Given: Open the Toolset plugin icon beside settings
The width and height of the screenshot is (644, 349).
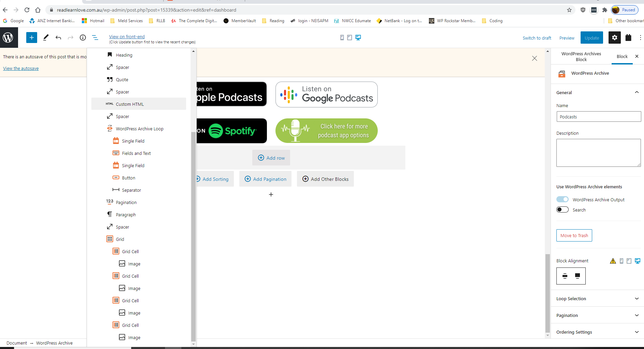Looking at the screenshot, I should coord(628,38).
